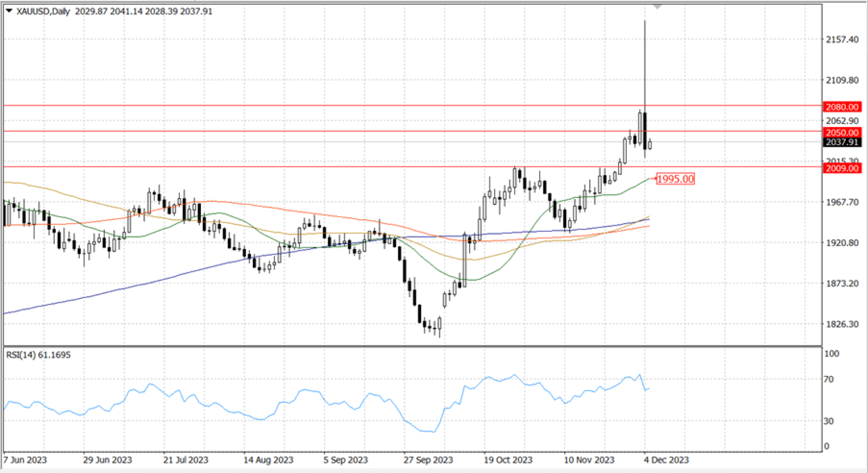The height and width of the screenshot is (473, 868).
Task: Click the 4 Dec 2023 date marker
Action: tap(666, 460)
